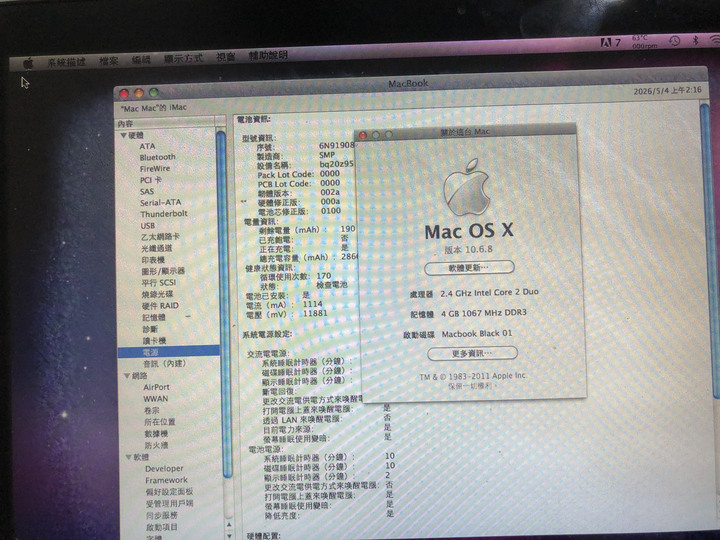Collapse the 網路 tree section
This screenshot has width=720, height=540.
(x=127, y=376)
